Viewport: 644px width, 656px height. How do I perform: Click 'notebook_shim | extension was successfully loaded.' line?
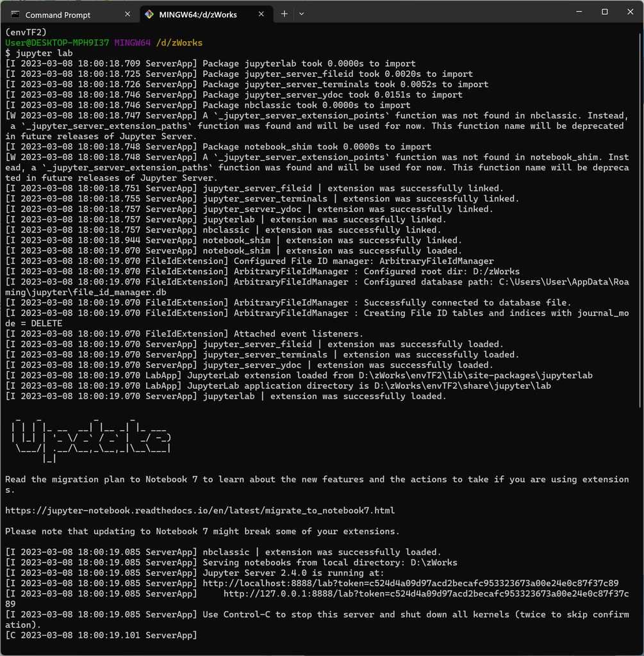click(x=233, y=250)
